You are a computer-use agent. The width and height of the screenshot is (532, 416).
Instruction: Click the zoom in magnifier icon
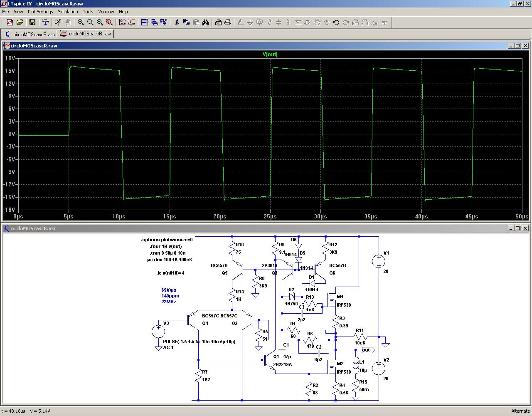(x=81, y=22)
